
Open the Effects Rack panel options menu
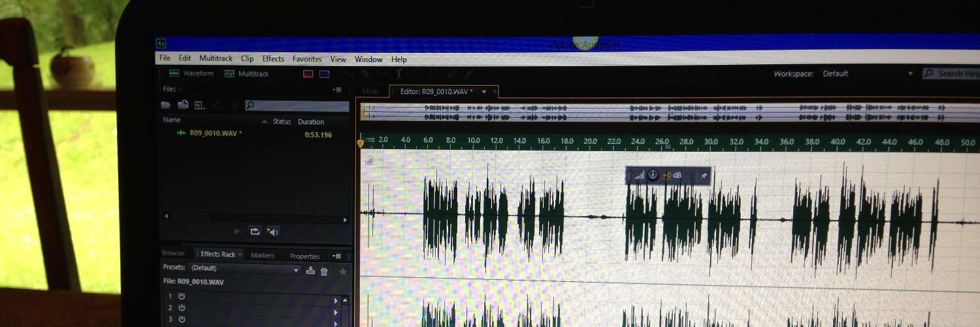(337, 256)
